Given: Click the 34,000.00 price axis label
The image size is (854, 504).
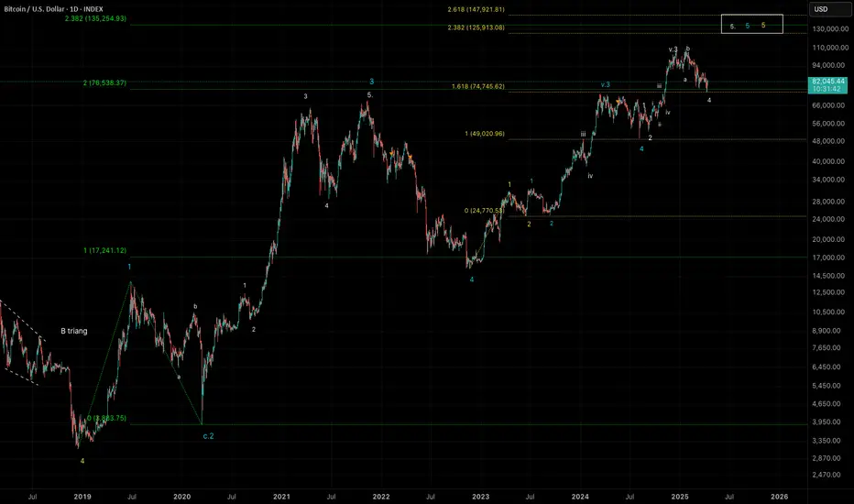Looking at the screenshot, I should point(828,180).
